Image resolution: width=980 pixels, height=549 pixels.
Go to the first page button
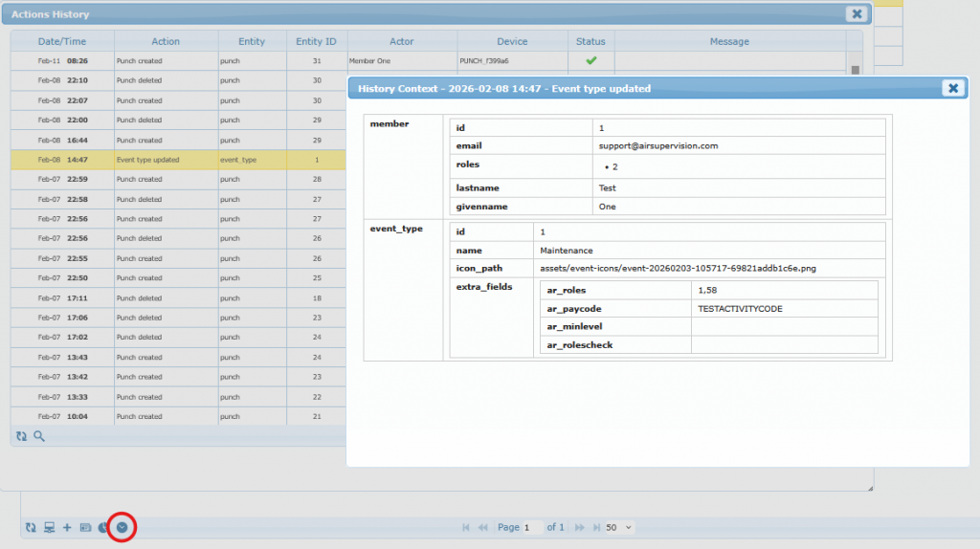click(x=466, y=527)
